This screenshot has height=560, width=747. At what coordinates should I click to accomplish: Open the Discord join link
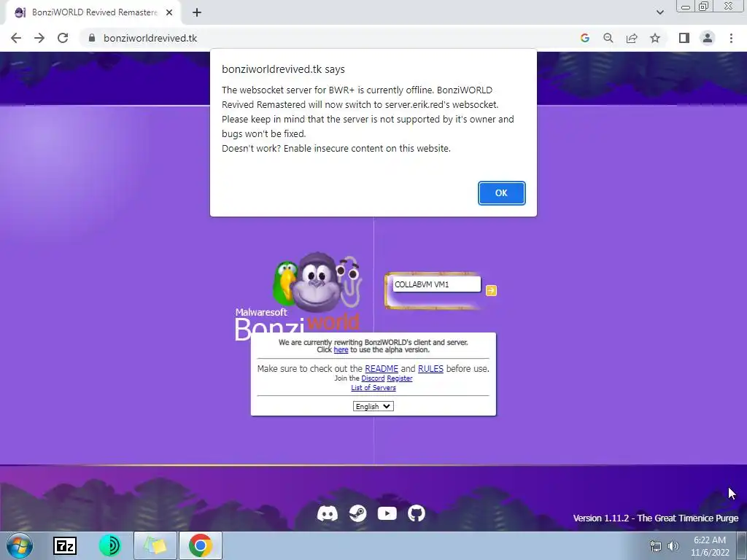click(x=373, y=378)
